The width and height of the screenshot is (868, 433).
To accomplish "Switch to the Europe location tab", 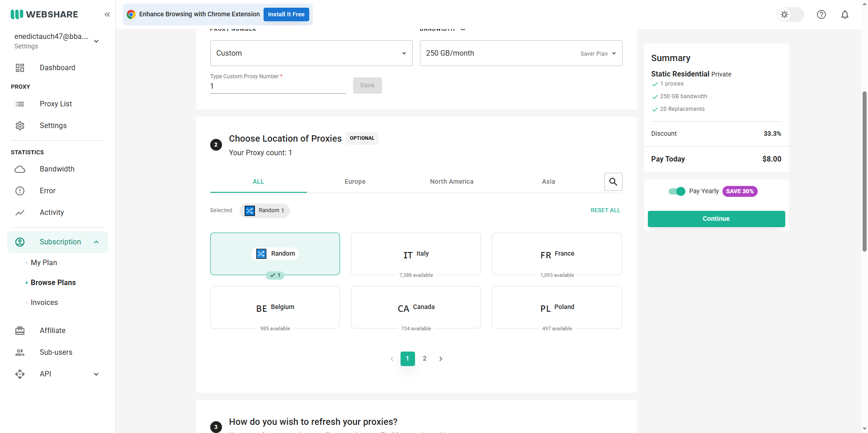I will pos(355,182).
